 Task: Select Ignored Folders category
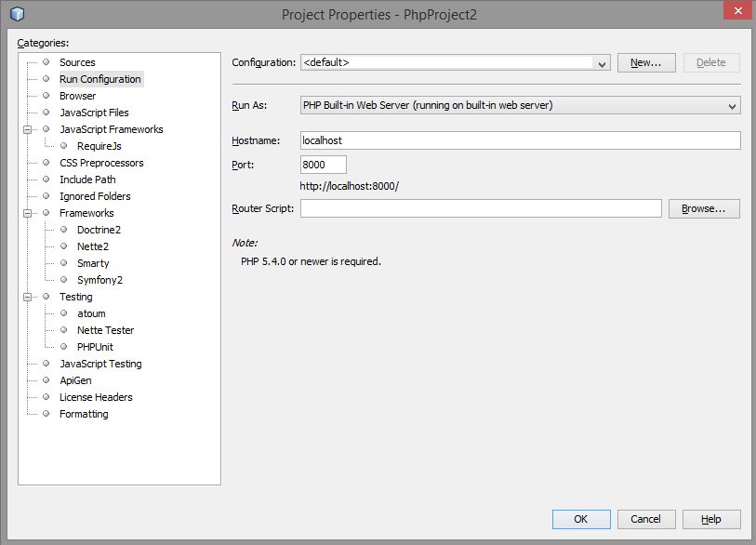click(x=95, y=196)
